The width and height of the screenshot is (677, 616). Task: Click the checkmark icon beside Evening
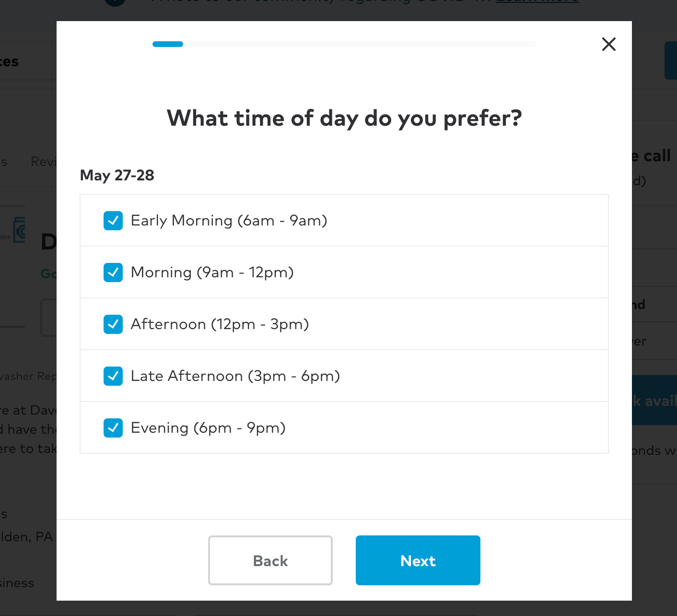[113, 428]
